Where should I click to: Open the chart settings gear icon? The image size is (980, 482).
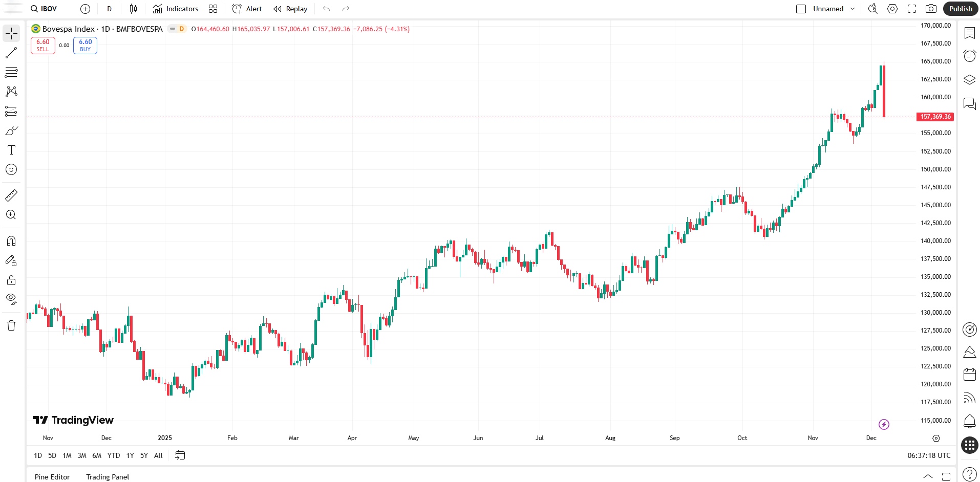(892, 9)
